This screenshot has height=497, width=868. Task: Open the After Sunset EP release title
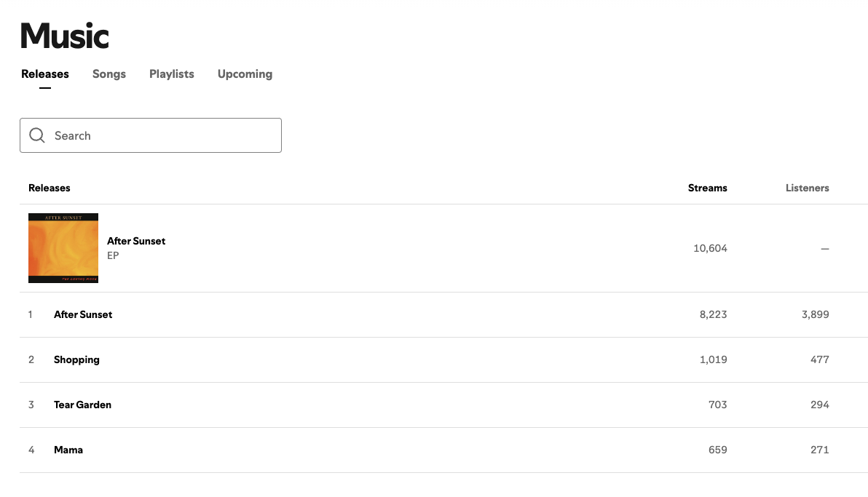tap(136, 241)
